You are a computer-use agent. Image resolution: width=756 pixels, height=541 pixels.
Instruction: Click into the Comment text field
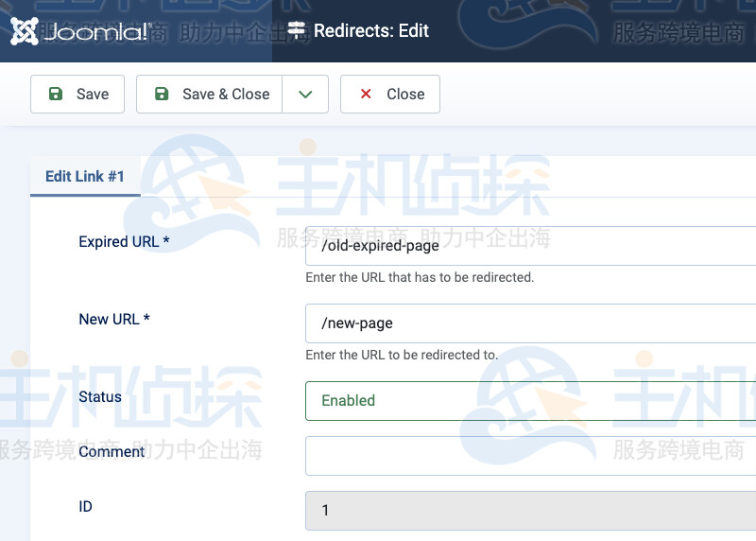click(x=530, y=456)
